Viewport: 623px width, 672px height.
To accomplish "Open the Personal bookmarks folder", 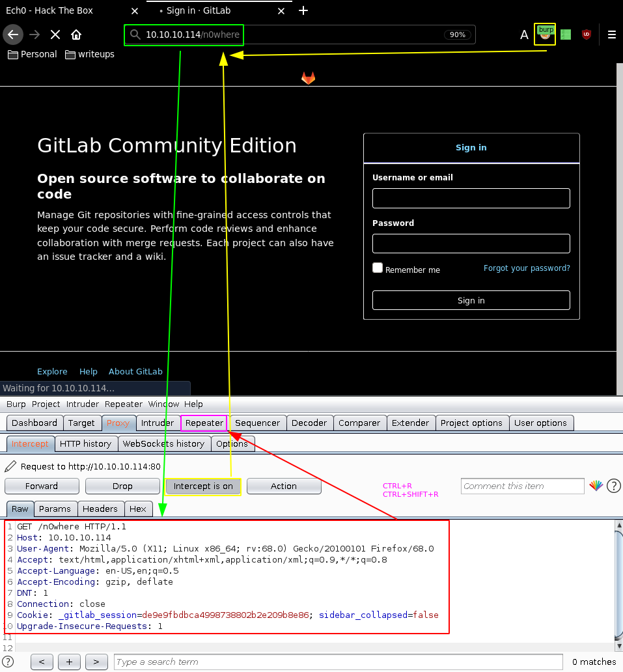I will point(33,55).
